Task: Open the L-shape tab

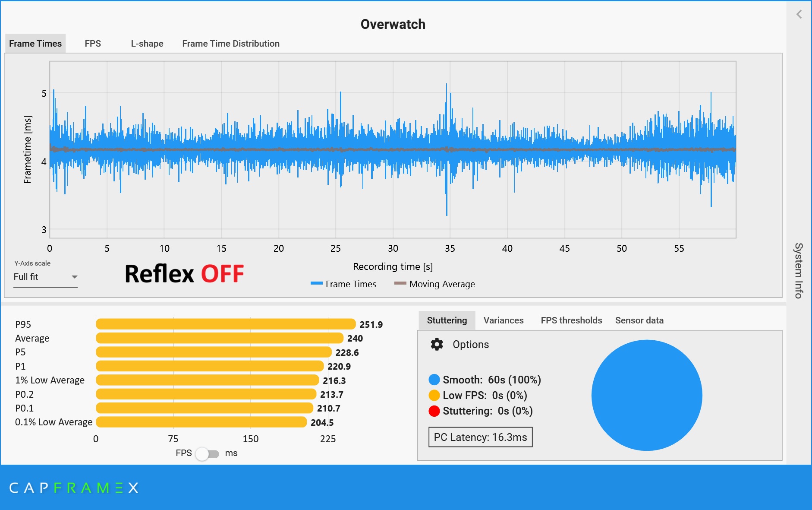Action: click(x=147, y=44)
